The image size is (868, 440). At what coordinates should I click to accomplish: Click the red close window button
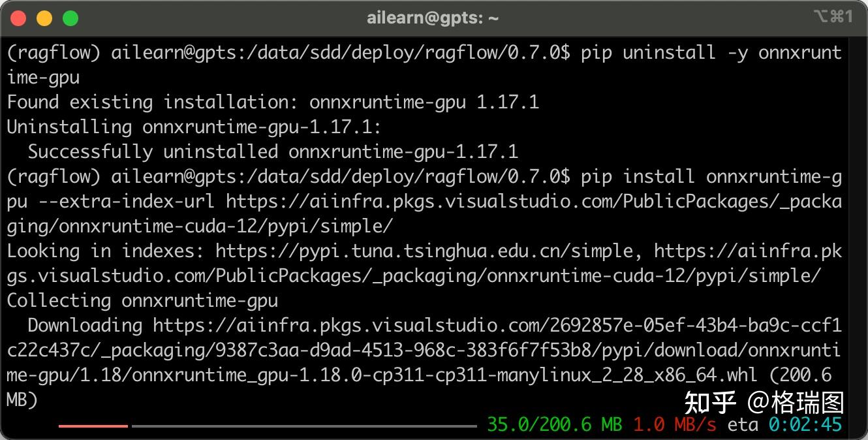coord(18,18)
